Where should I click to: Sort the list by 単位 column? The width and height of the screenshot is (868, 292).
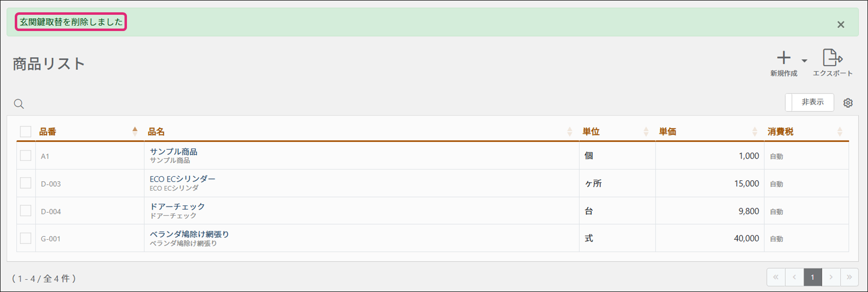point(646,131)
